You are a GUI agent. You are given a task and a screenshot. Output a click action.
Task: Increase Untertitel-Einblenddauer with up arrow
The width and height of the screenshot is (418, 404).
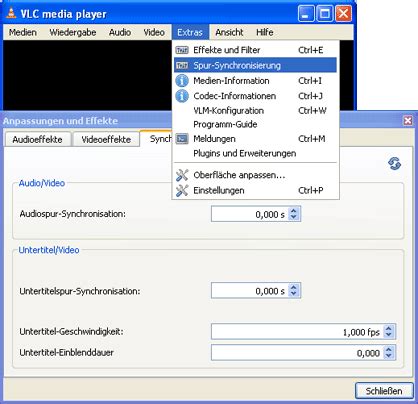click(389, 349)
